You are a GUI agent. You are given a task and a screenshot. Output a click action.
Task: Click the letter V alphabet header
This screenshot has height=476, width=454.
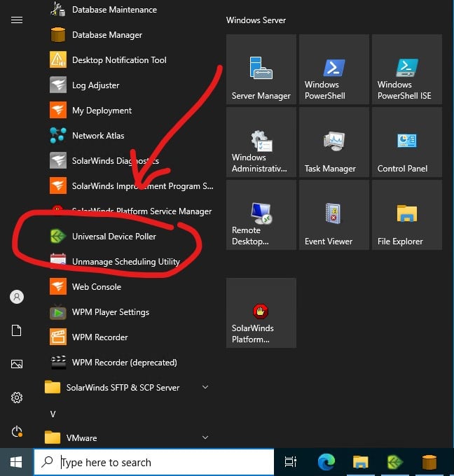(x=53, y=414)
